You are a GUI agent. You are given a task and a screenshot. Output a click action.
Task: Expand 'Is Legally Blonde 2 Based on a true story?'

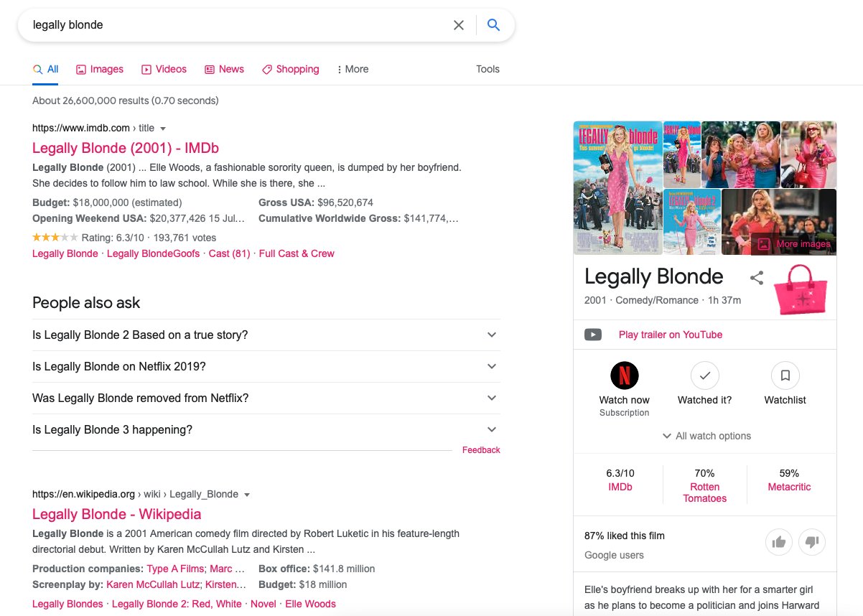[266, 335]
